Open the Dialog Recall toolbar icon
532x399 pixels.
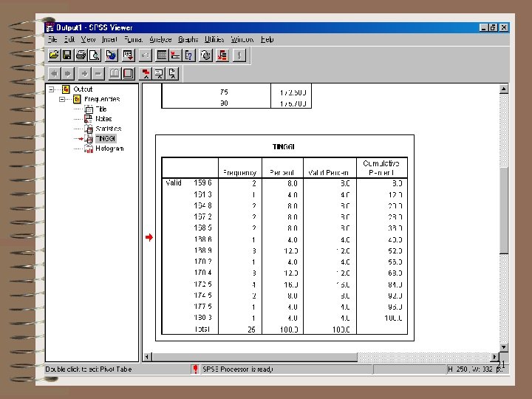(x=129, y=55)
